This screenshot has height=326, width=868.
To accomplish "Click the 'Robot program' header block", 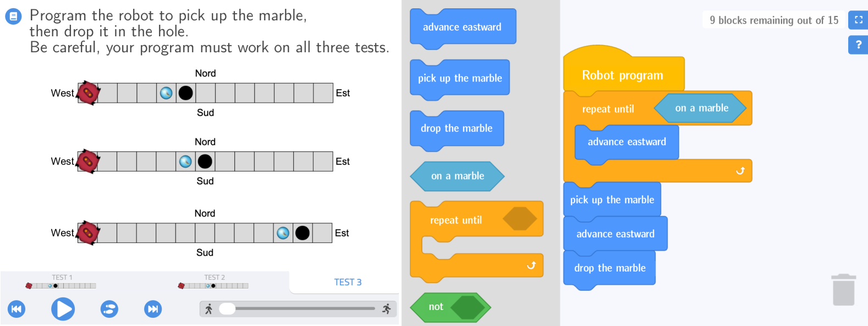I will (622, 75).
